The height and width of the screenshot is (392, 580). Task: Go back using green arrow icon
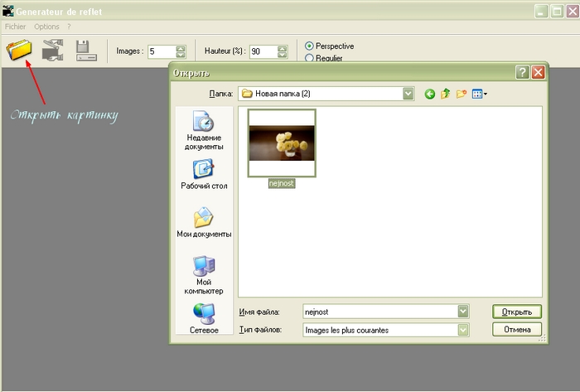coord(429,94)
